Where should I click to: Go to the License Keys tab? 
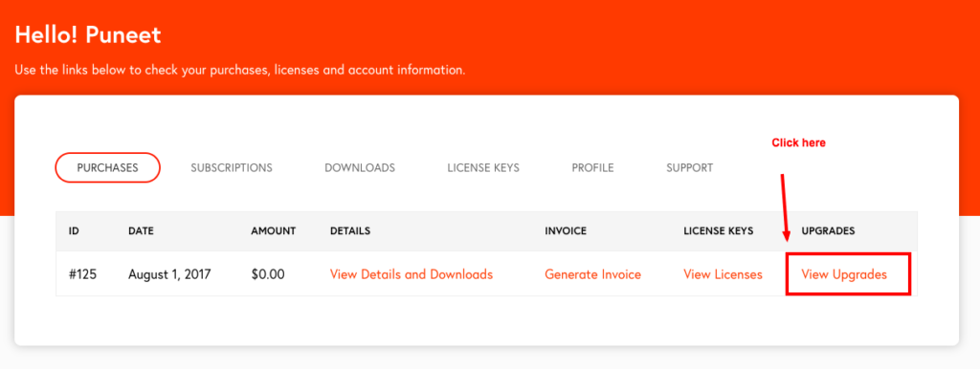(483, 168)
